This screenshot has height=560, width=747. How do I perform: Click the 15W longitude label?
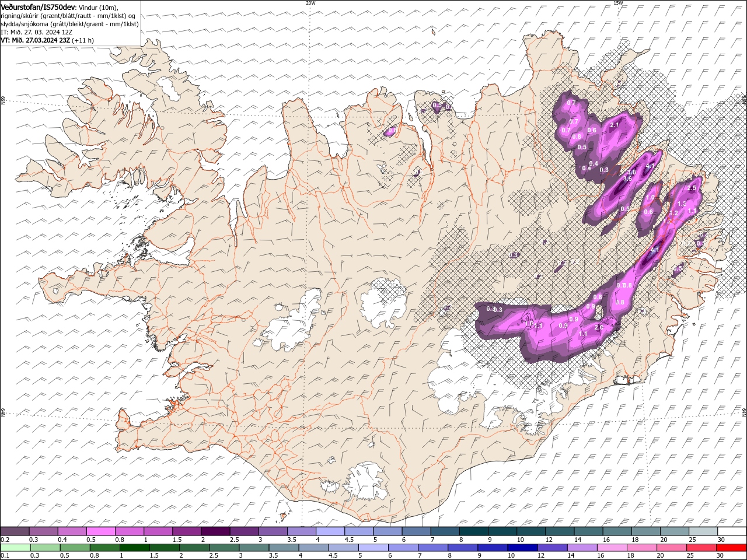pos(618,3)
